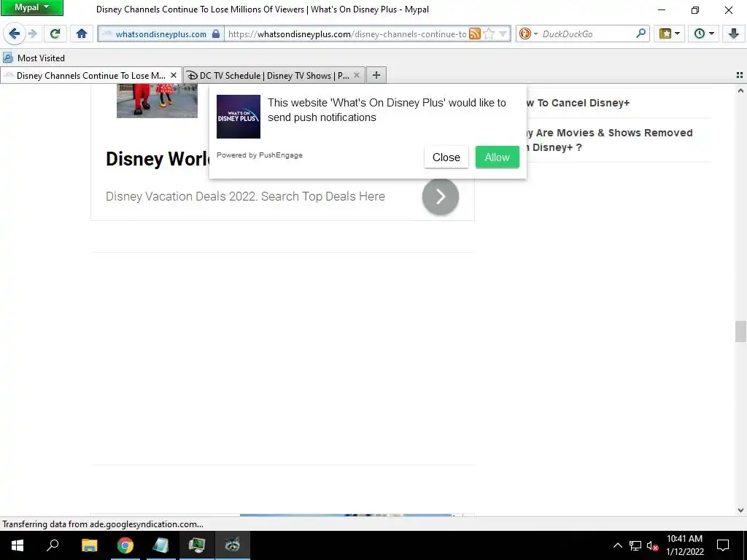Switch to Mypal raccoon taskbar icon
Viewport: 747px width, 560px height.
(233, 545)
